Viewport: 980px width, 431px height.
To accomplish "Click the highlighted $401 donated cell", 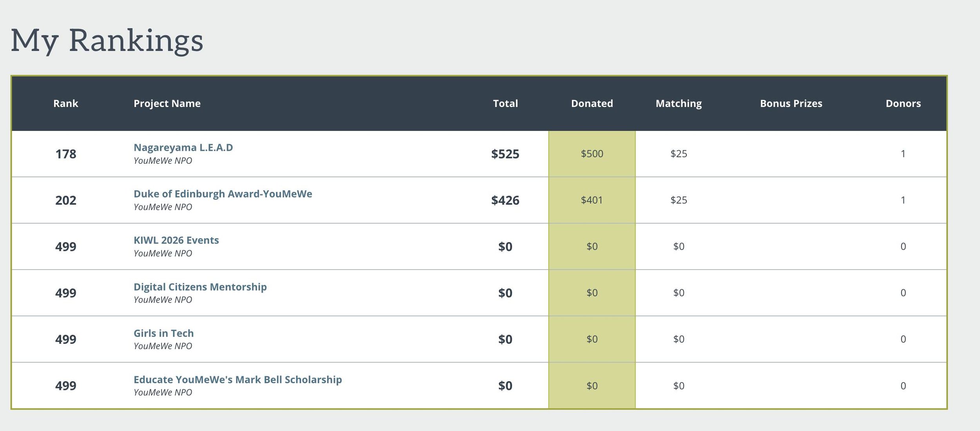I will click(592, 200).
